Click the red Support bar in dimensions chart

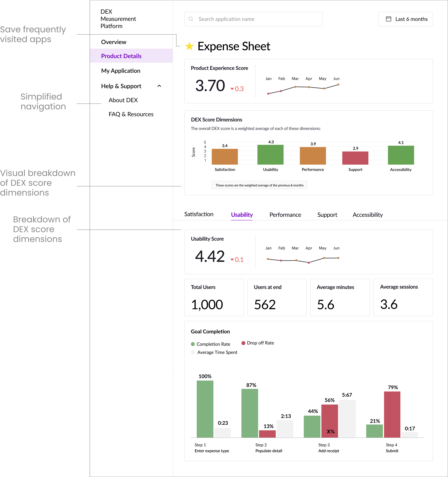tap(355, 158)
